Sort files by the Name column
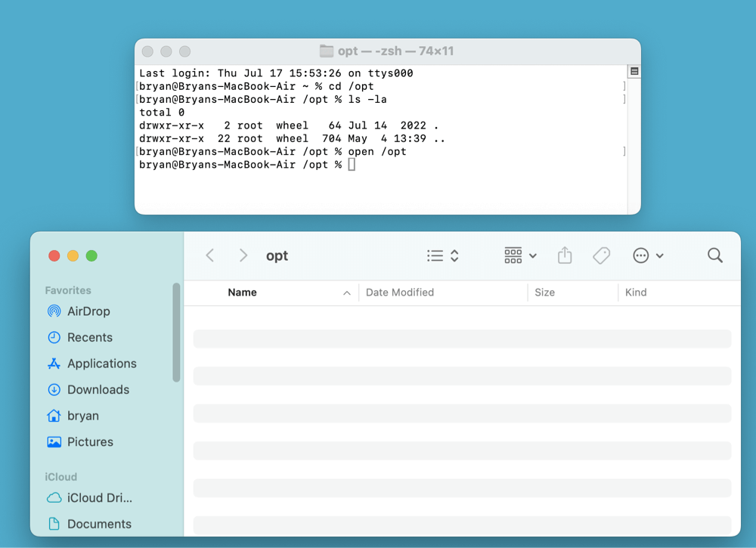This screenshot has height=548, width=756. coord(243,293)
